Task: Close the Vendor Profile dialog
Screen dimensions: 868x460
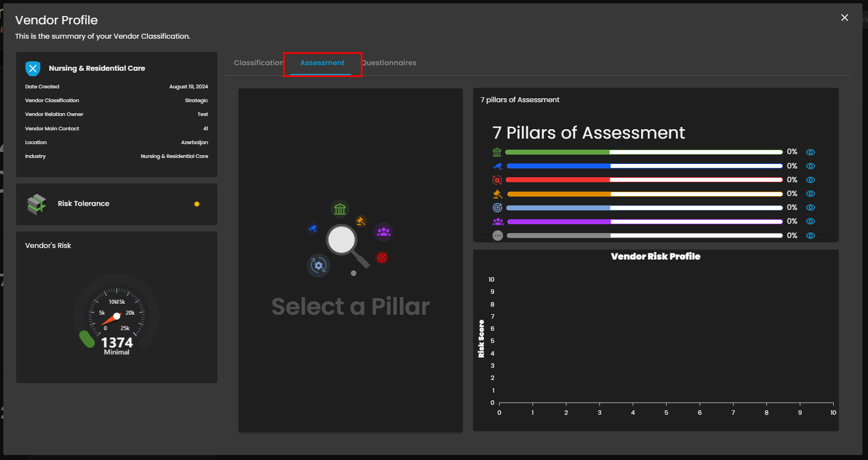Action: (x=844, y=18)
